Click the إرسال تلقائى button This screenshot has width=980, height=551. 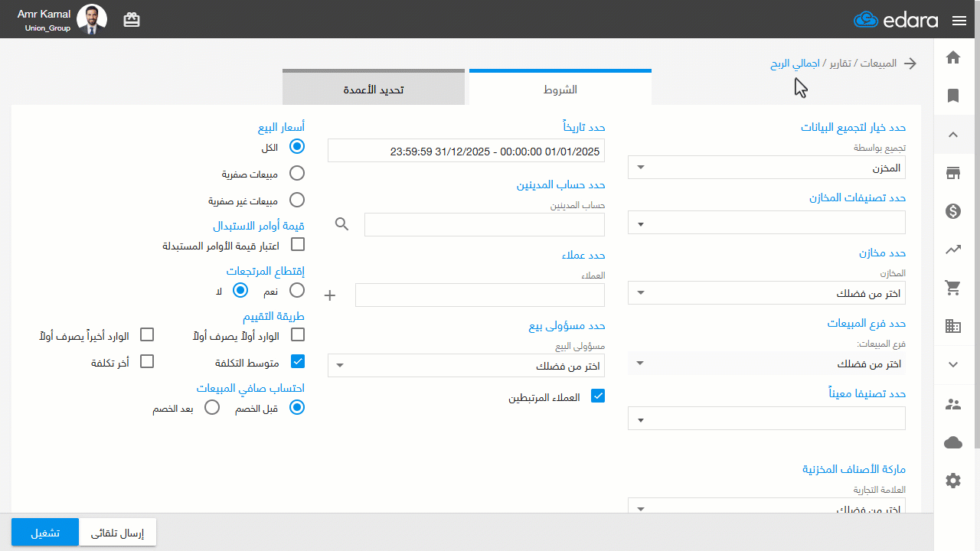118,533
